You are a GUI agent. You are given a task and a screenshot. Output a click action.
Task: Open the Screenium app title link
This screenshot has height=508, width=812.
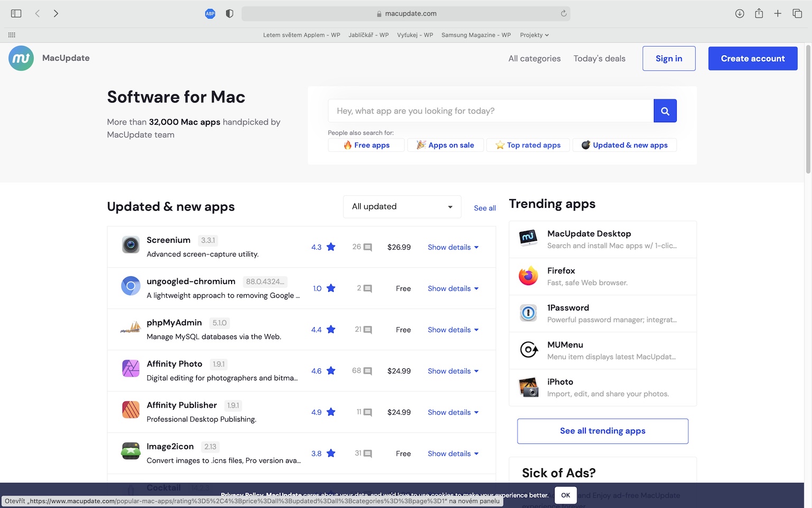168,240
